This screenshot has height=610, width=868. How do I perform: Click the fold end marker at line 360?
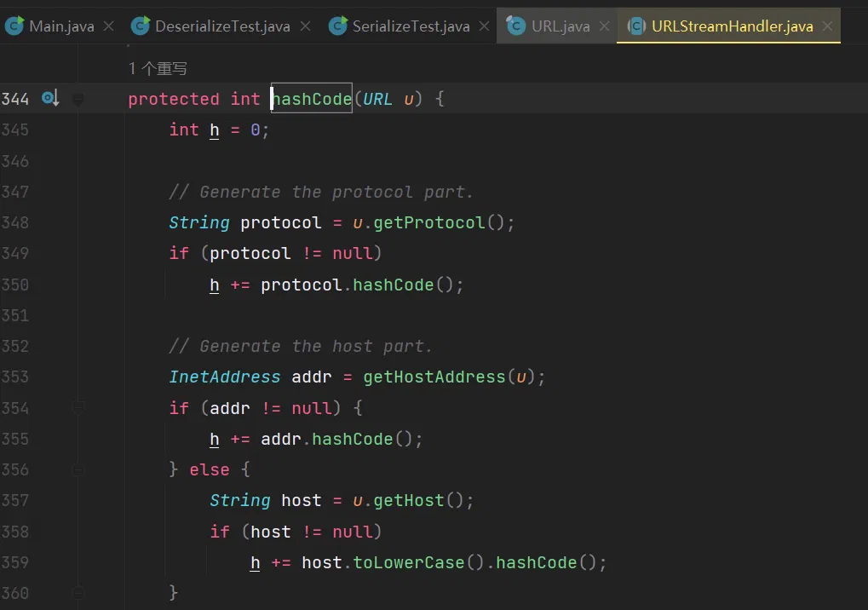click(x=78, y=592)
